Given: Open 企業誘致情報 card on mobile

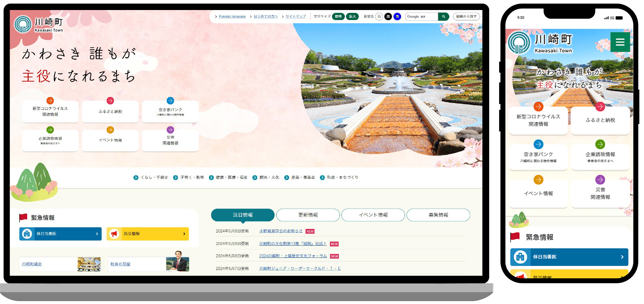Looking at the screenshot, I should 600,157.
